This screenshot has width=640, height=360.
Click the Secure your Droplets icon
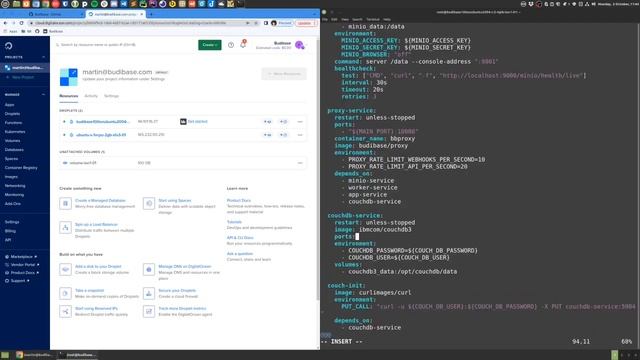[x=149, y=293]
